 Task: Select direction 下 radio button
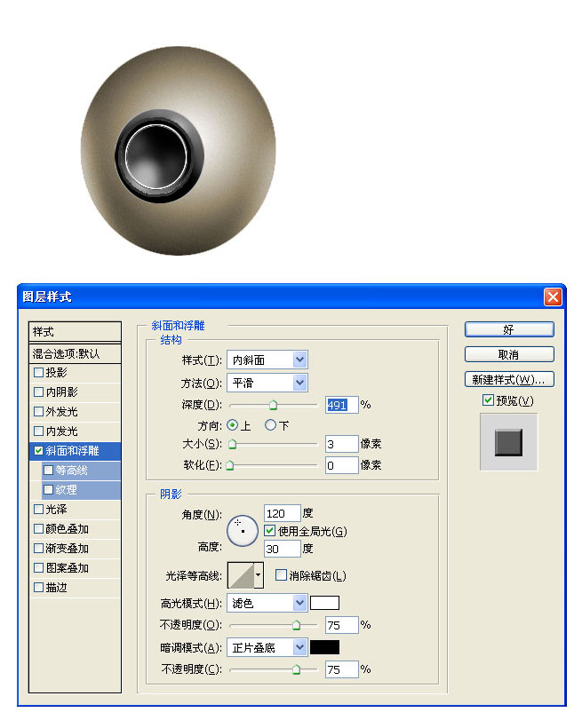pos(270,425)
